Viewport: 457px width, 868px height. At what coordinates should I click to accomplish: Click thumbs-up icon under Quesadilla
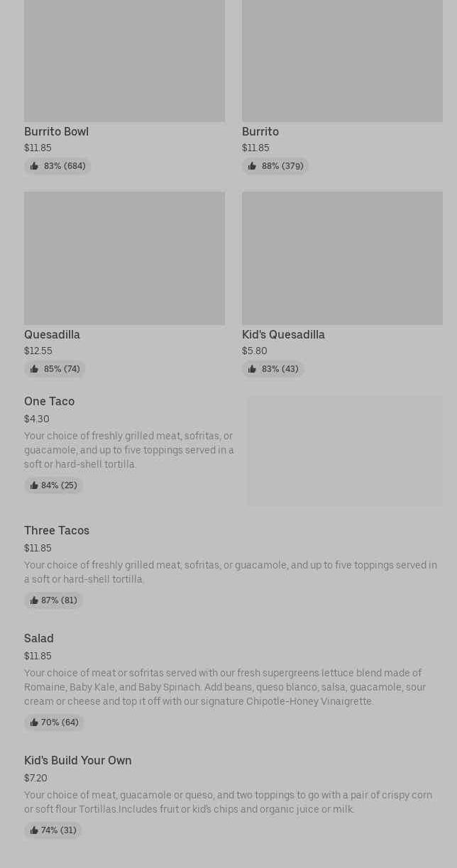click(34, 369)
